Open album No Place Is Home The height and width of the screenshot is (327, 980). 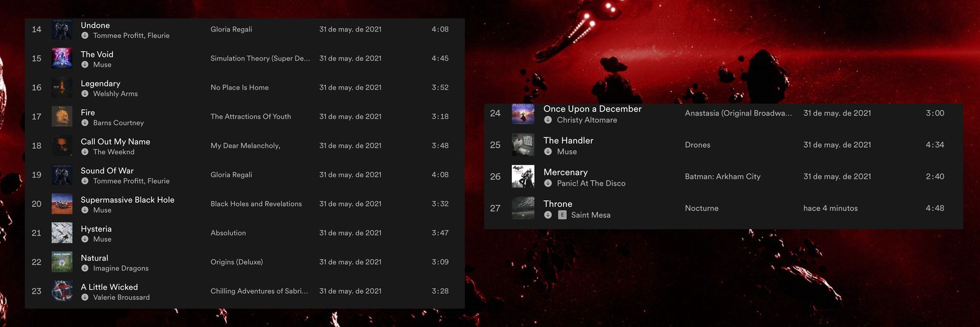pyautogui.click(x=239, y=87)
